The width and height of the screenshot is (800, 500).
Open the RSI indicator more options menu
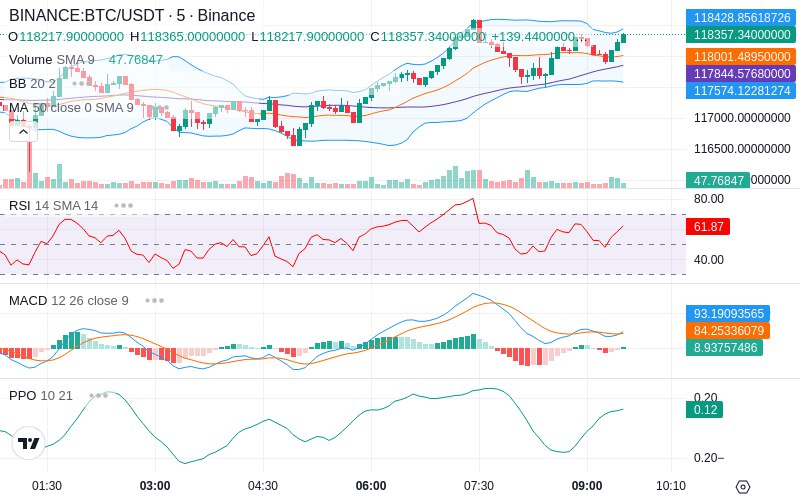tap(123, 206)
